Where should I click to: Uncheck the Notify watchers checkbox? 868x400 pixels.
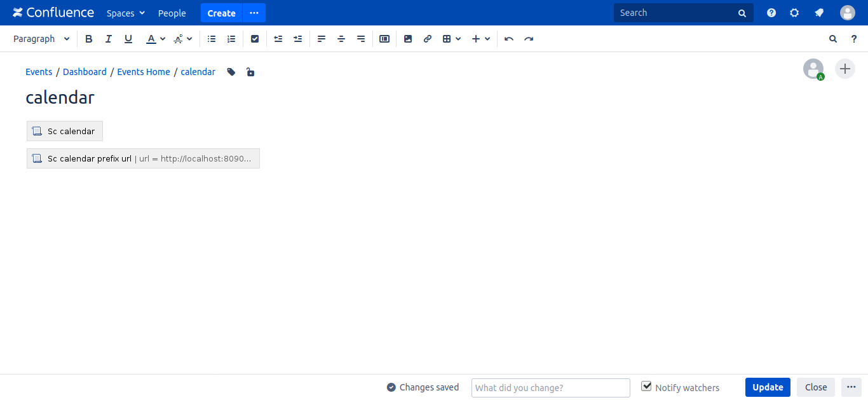(646, 387)
